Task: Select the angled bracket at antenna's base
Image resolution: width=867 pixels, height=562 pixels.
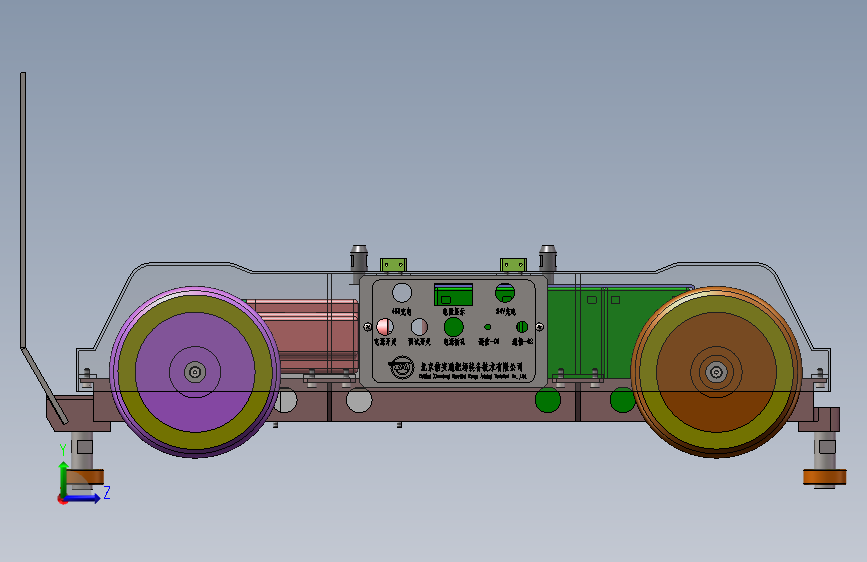Action: [x=44, y=386]
